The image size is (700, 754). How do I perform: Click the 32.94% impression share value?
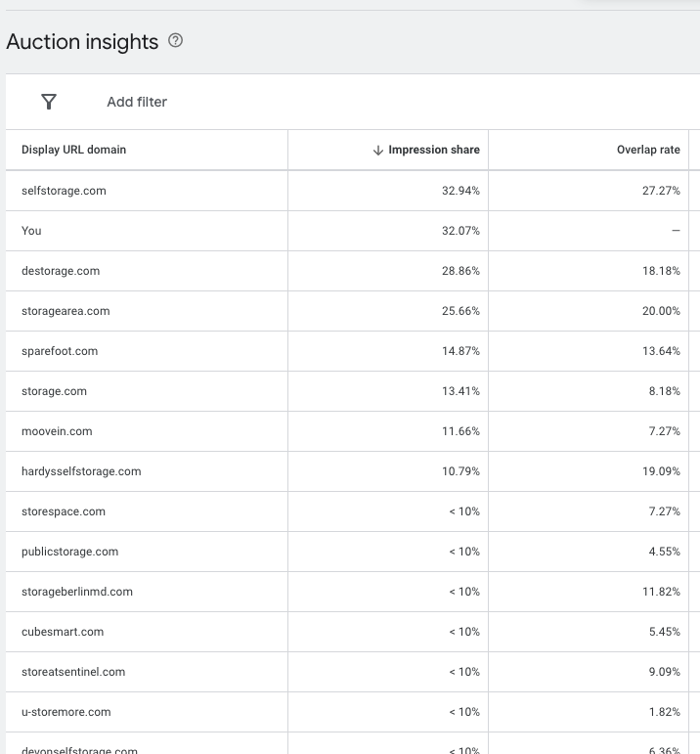coord(460,191)
